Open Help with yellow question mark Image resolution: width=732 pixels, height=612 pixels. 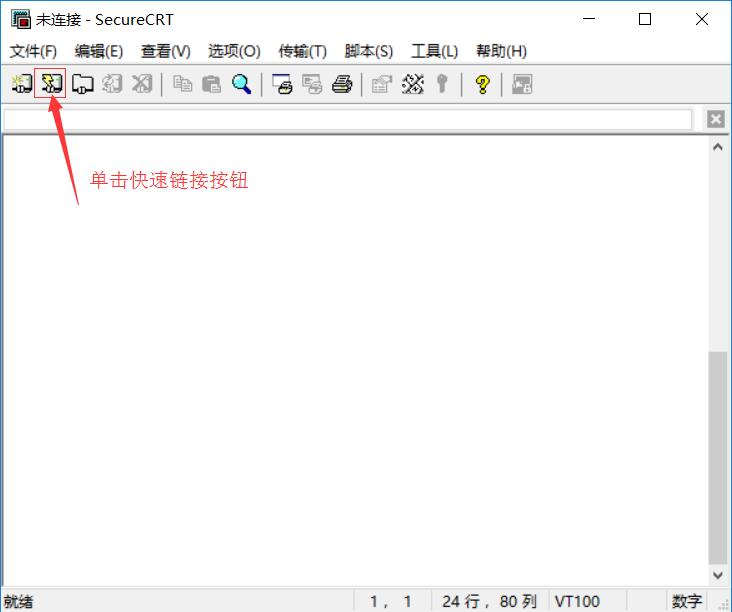(x=482, y=84)
